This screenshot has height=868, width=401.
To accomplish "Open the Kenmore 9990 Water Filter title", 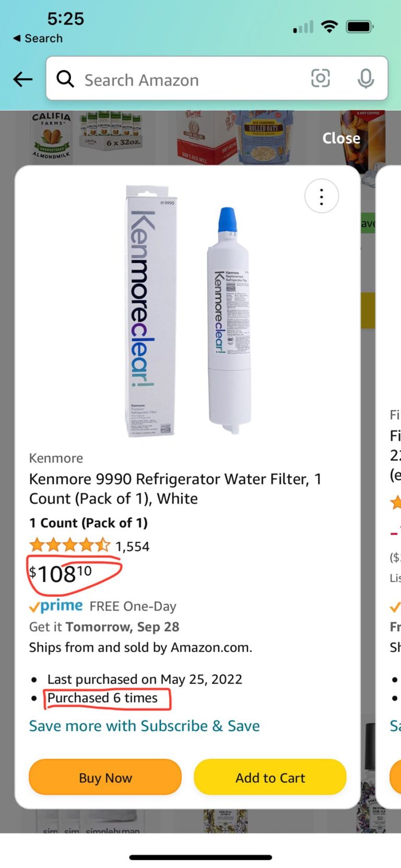I will (175, 489).
